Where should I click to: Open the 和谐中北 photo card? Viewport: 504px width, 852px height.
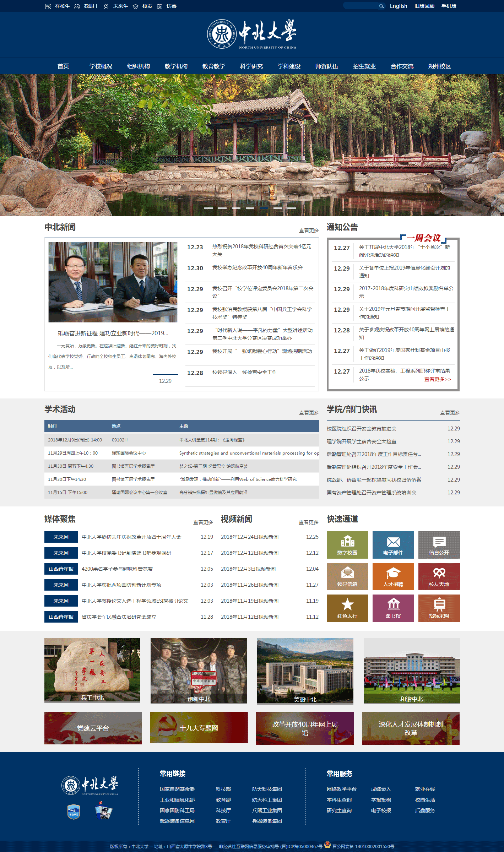(x=412, y=671)
